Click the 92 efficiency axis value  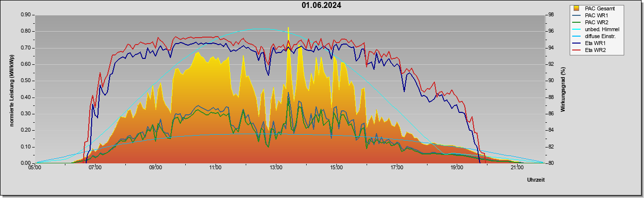click(550, 64)
